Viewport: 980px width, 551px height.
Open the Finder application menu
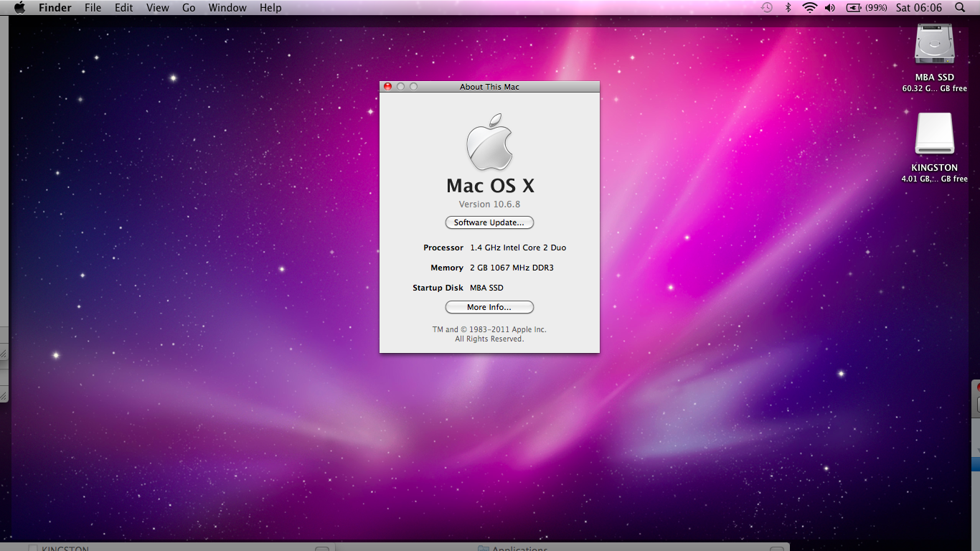pyautogui.click(x=55, y=8)
